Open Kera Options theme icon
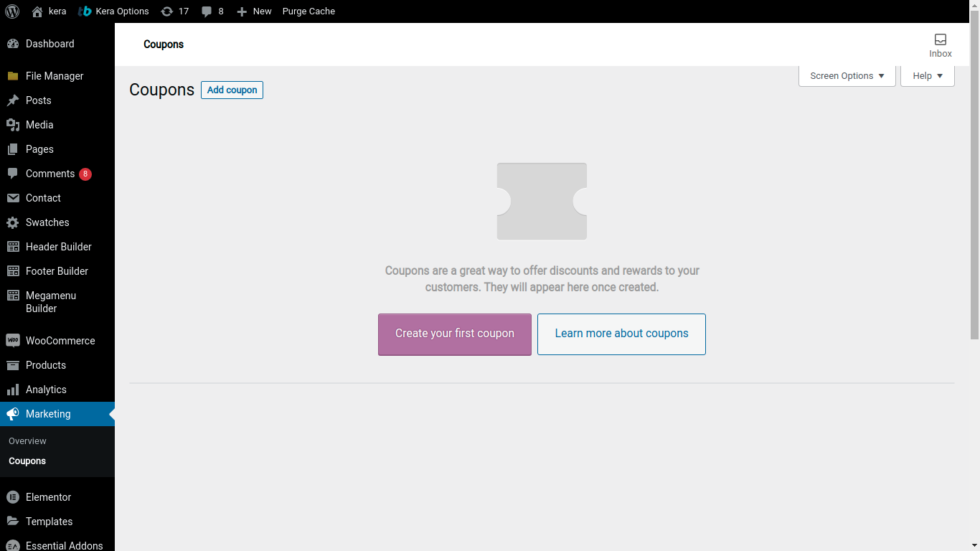 point(85,11)
